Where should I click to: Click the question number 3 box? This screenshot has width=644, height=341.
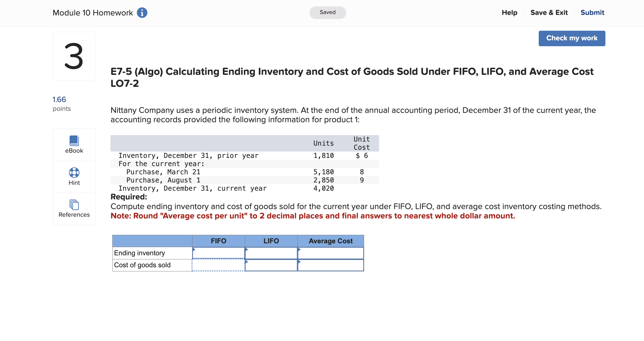(74, 56)
